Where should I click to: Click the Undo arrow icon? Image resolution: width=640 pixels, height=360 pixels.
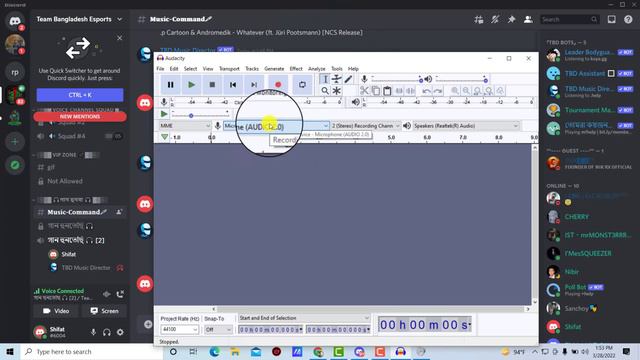pyautogui.click(x=426, y=91)
